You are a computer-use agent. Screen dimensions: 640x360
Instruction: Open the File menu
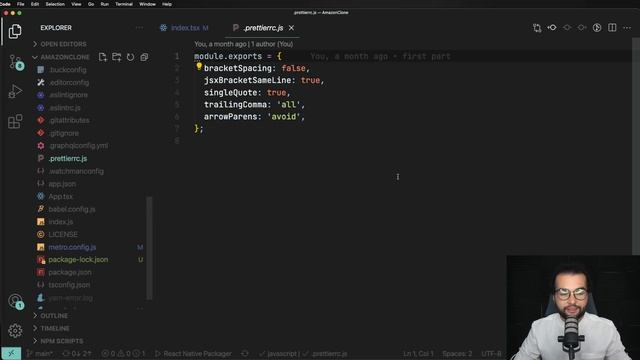[x=20, y=4]
